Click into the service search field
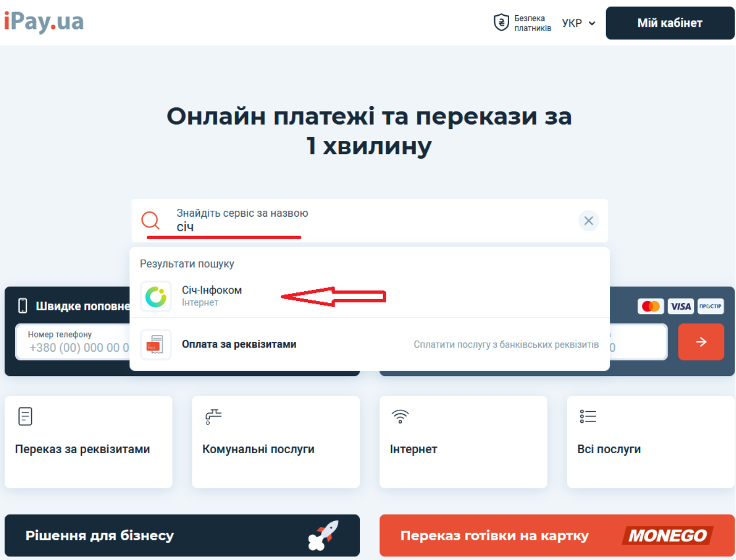The width and height of the screenshot is (736, 560). pos(368,221)
